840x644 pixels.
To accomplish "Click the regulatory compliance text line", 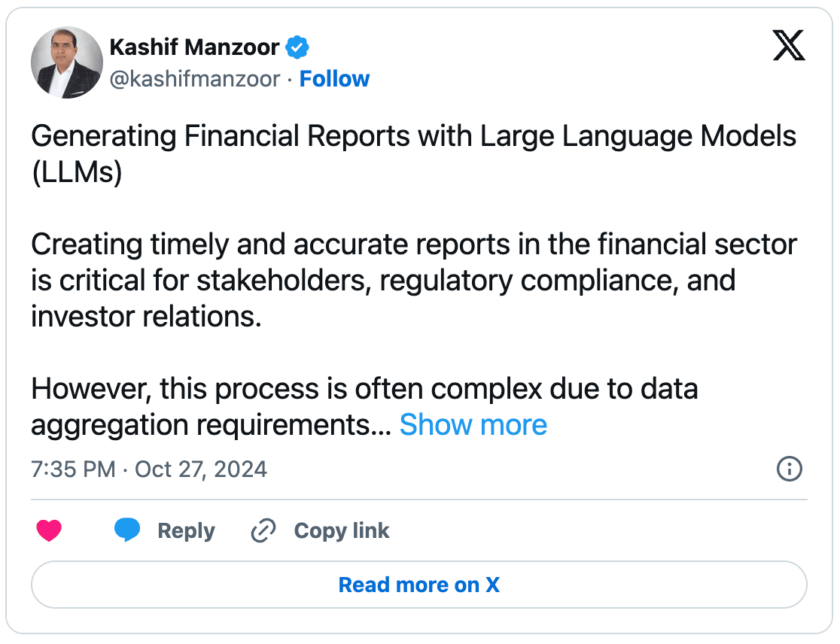I will pyautogui.click(x=383, y=281).
